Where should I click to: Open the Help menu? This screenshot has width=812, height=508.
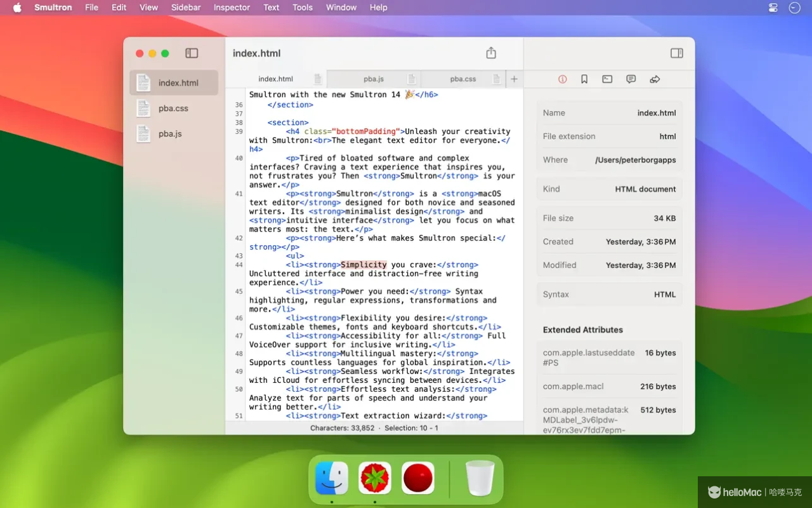[379, 8]
